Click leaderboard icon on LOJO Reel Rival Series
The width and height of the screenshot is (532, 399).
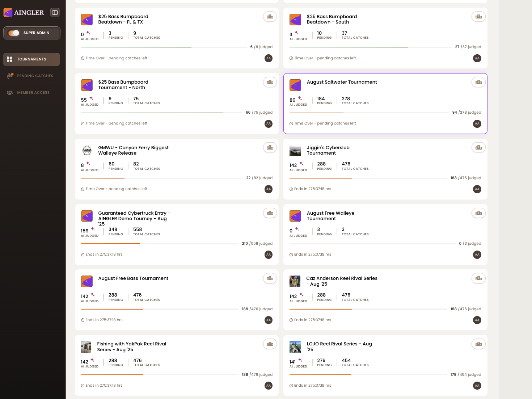[x=478, y=344]
